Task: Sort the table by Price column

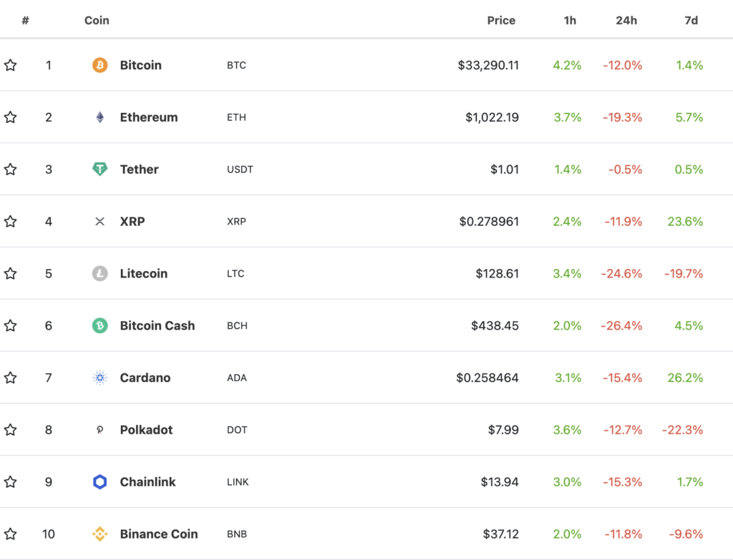Action: click(x=501, y=20)
